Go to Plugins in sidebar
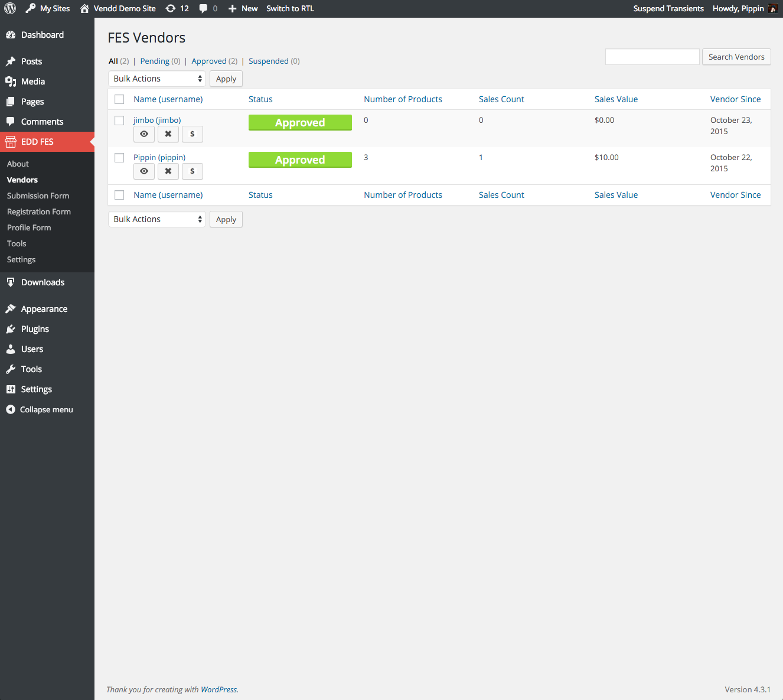Viewport: 783px width, 700px height. (35, 329)
